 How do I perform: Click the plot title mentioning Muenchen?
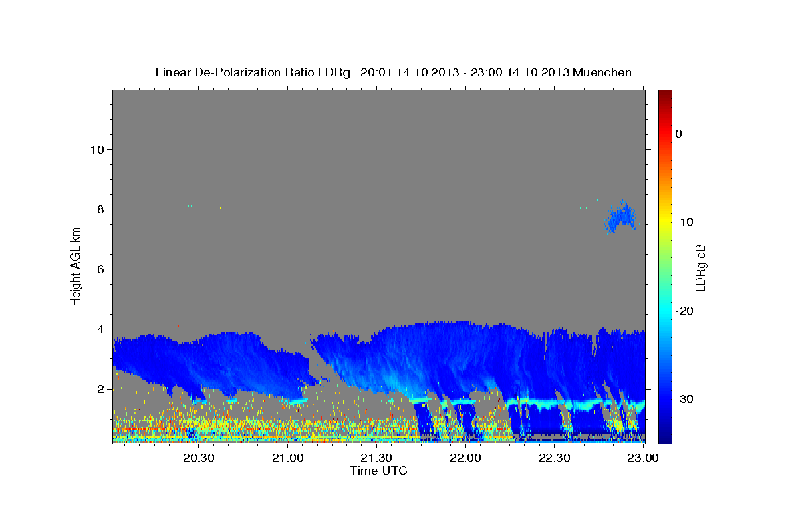tap(393, 72)
